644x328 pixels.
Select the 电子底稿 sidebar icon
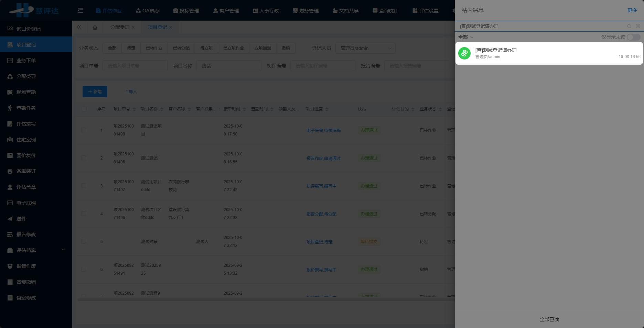tap(26, 203)
